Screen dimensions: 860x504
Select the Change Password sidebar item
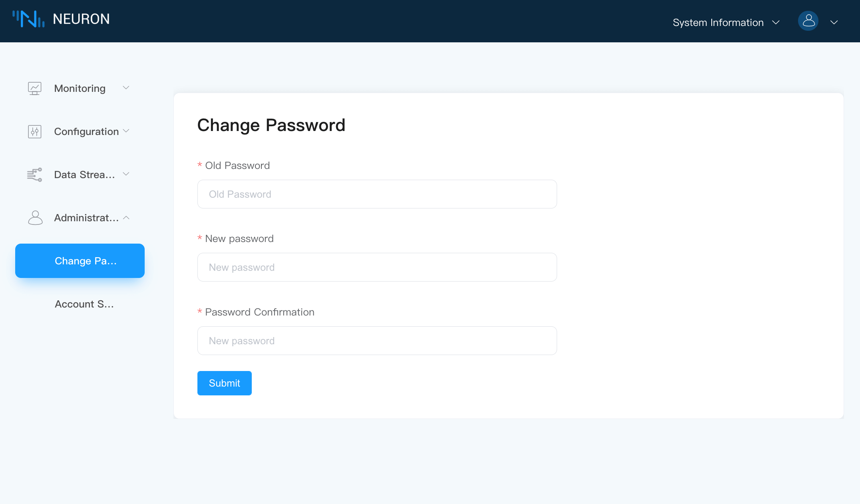point(80,261)
